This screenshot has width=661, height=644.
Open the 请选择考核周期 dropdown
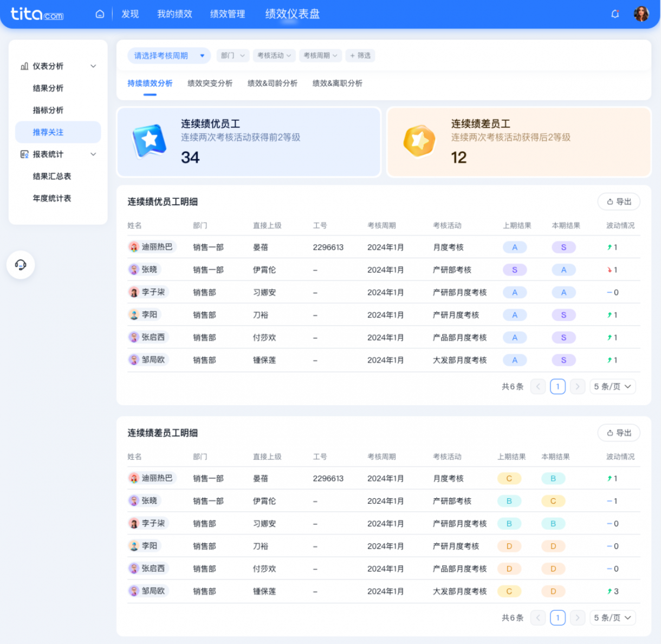[x=169, y=55]
